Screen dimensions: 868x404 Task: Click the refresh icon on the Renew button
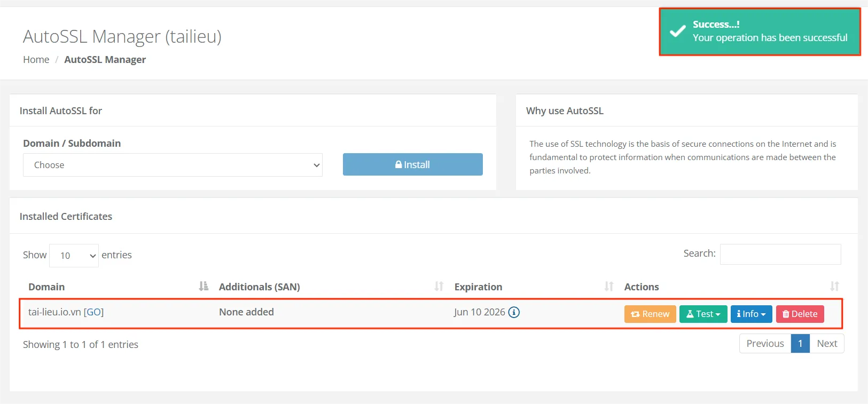[636, 314]
